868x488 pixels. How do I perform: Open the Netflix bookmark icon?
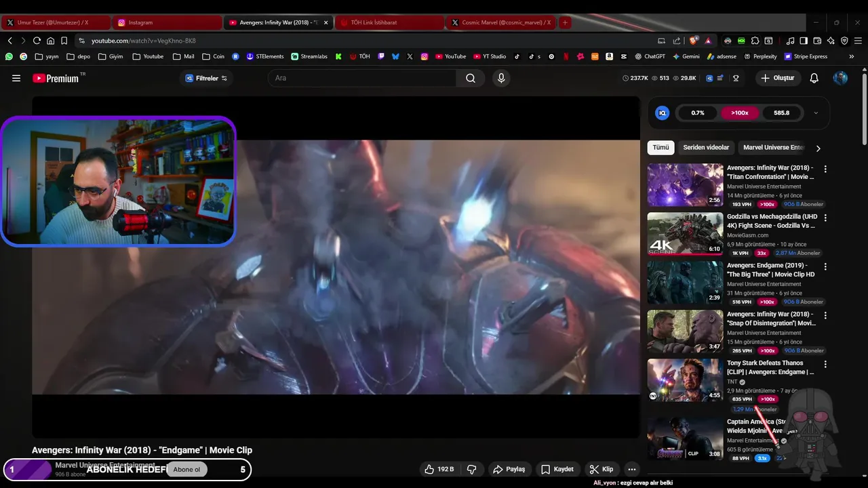566,57
